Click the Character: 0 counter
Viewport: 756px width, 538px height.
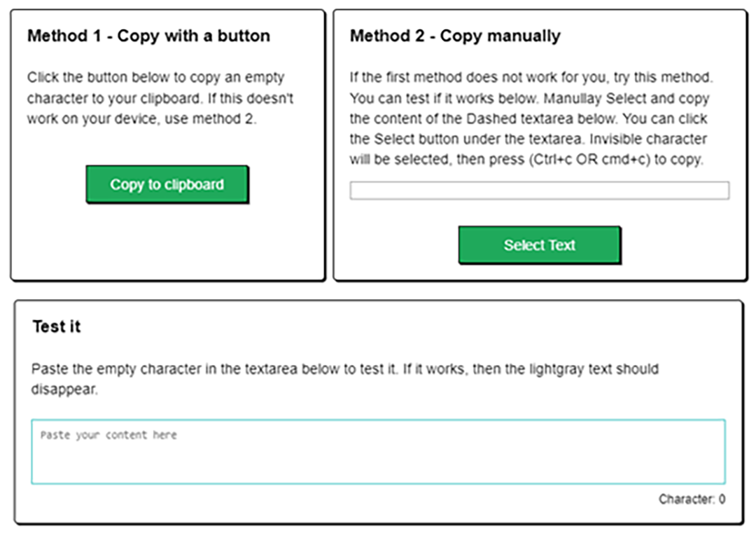point(691,499)
